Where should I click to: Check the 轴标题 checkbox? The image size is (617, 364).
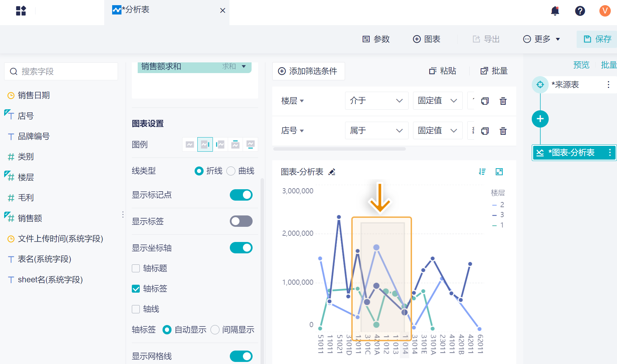(136, 269)
